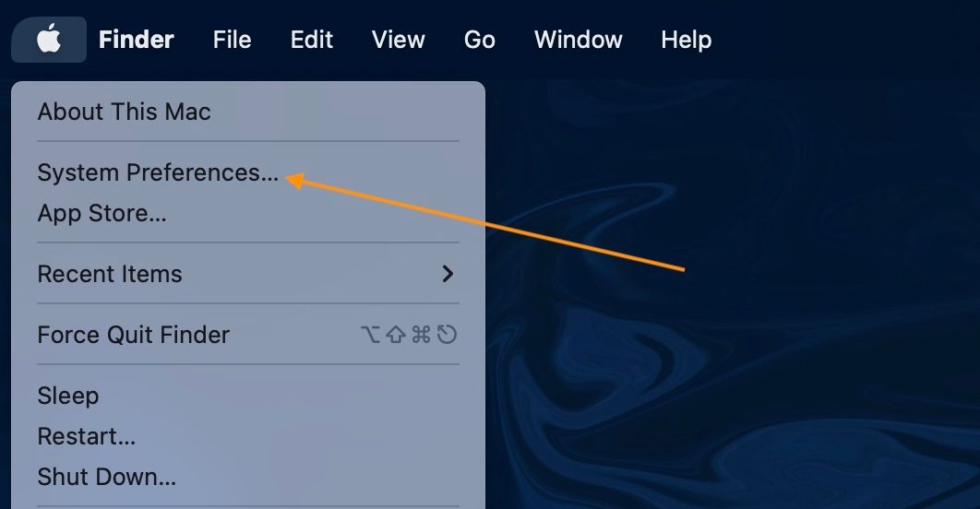The width and height of the screenshot is (980, 509).
Task: Click the orange annotation arrowhead
Action: point(294,181)
